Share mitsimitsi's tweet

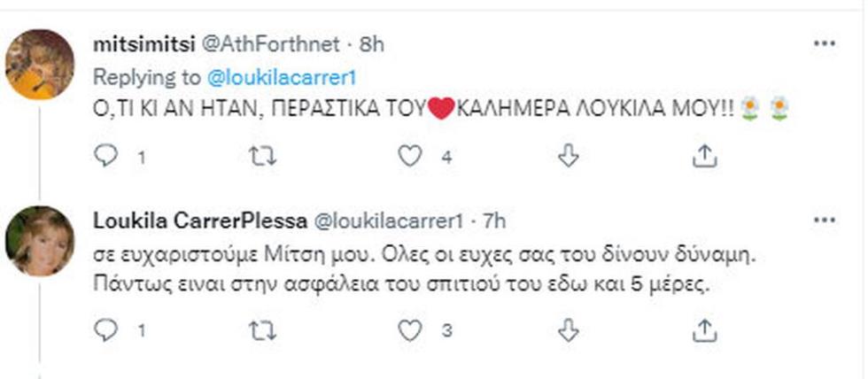coord(705,156)
